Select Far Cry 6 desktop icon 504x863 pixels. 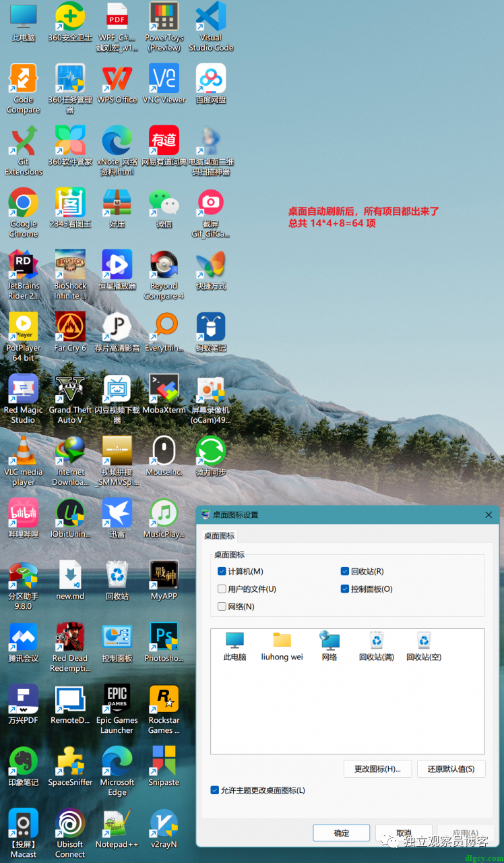tap(70, 332)
